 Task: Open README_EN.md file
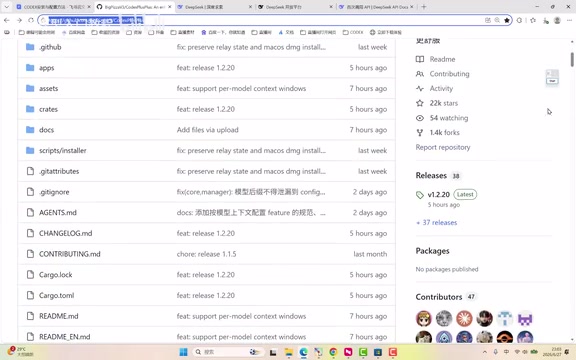[64, 337]
